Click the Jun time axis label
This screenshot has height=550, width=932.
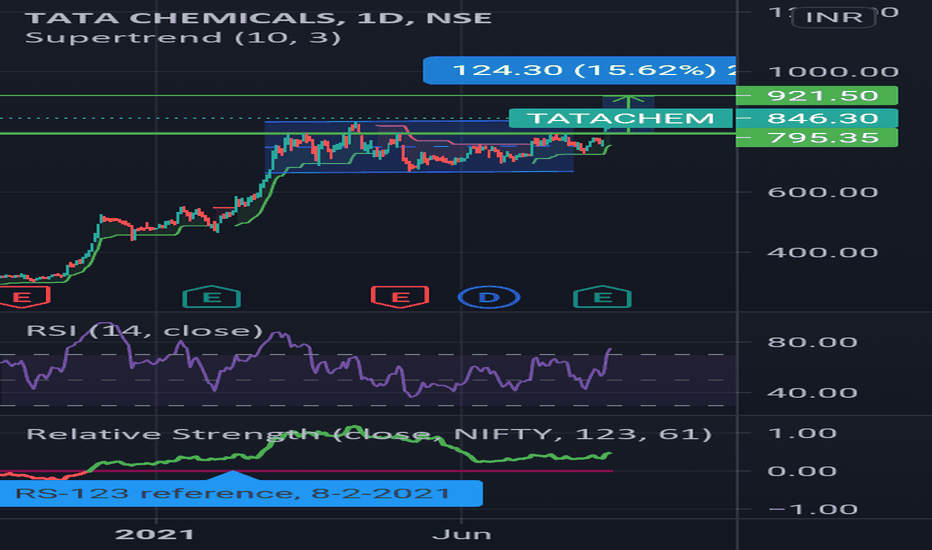(462, 534)
